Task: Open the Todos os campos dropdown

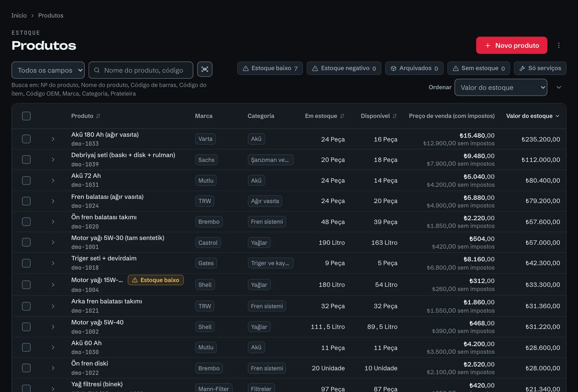Action: point(48,70)
